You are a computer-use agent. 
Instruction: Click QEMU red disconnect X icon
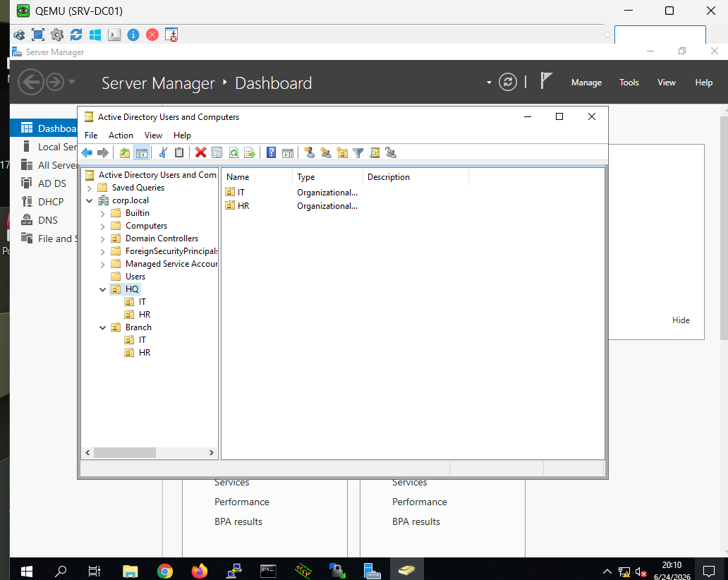tap(152, 35)
